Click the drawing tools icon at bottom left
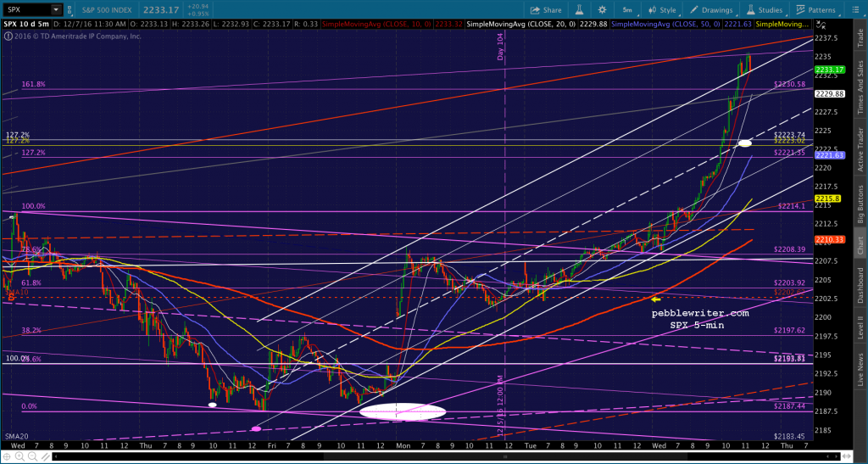 pyautogui.click(x=46, y=457)
